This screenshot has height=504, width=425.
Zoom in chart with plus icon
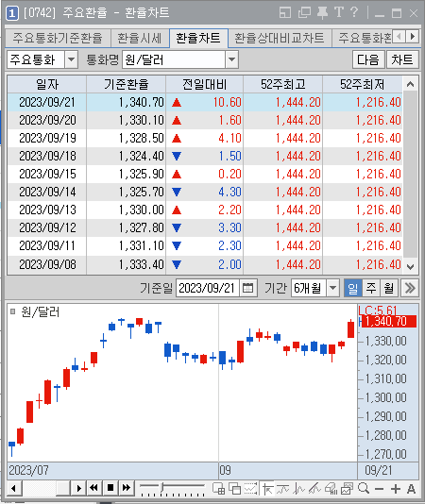click(x=396, y=489)
